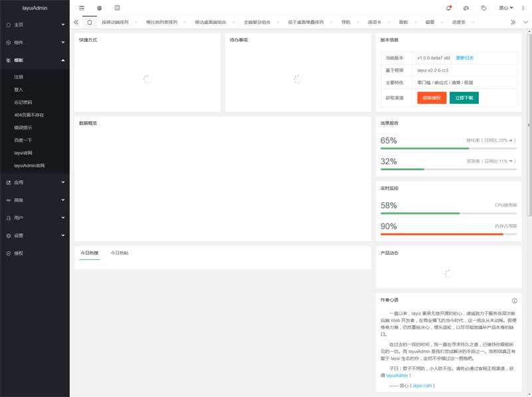The image size is (532, 397).
Task: Click the 内存占用率 90% progress bar
Action: [448, 234]
